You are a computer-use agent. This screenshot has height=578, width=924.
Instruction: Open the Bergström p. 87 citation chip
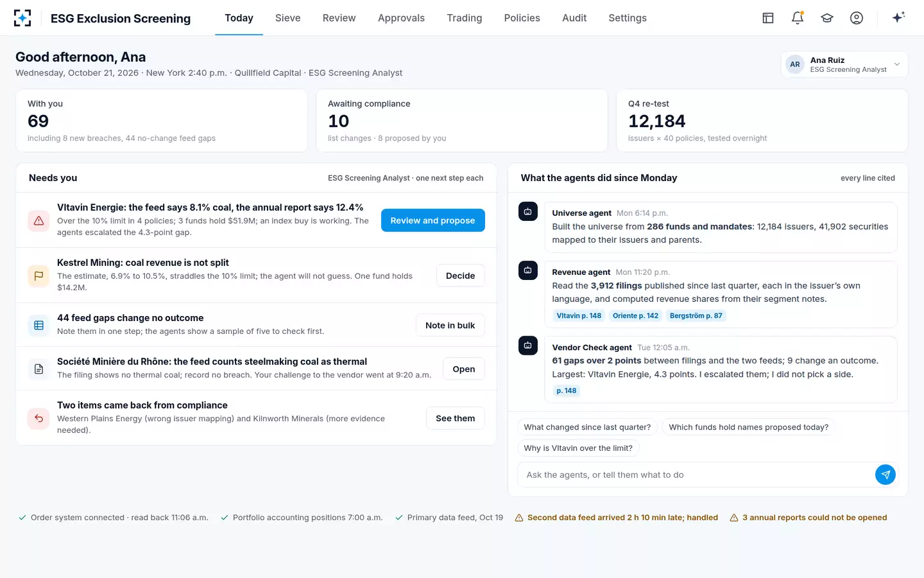[x=696, y=316]
